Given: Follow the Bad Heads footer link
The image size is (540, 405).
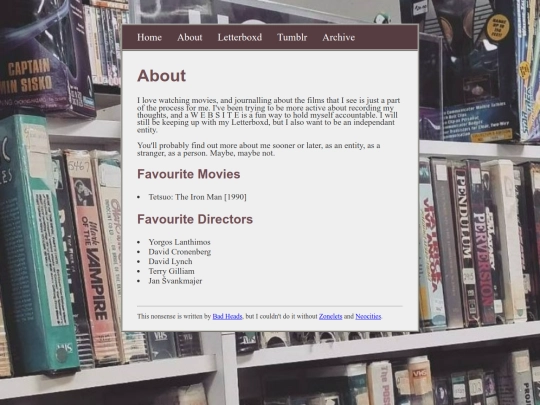Looking at the screenshot, I should [x=227, y=316].
